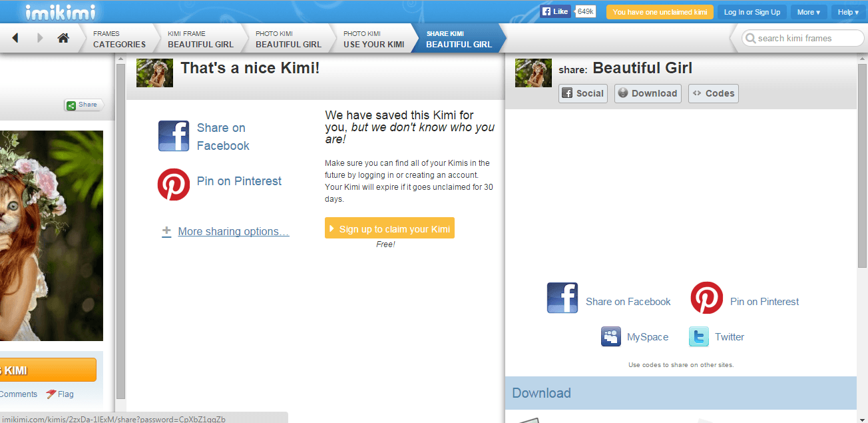The width and height of the screenshot is (868, 423).
Task: Open 'You have one unclaimed kimi' notice
Action: 660,12
